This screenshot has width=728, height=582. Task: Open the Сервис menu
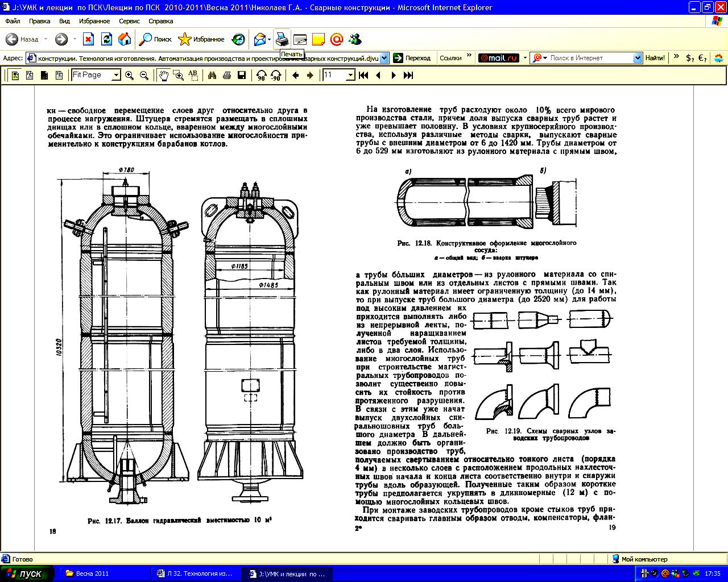[x=130, y=21]
